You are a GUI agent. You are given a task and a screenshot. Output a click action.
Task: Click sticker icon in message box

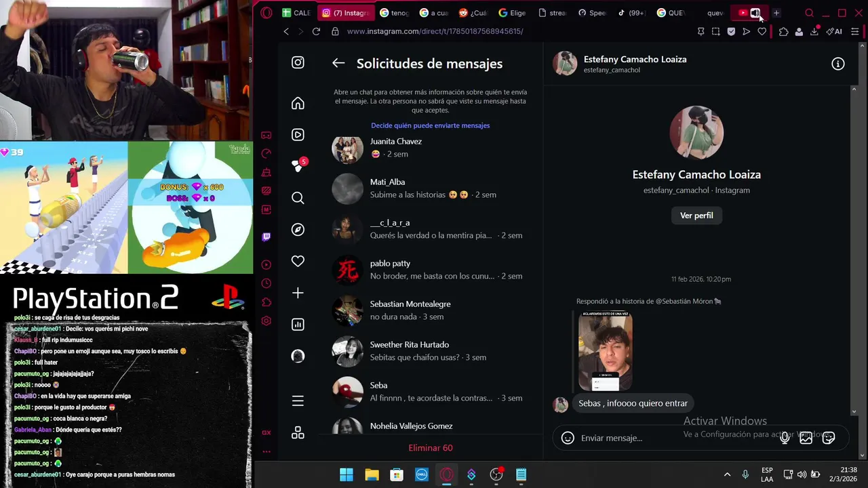tap(829, 438)
